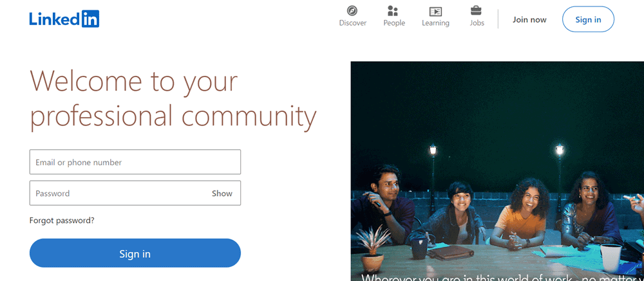Open the Forgot password? link
The width and height of the screenshot is (644, 281).
tap(62, 221)
